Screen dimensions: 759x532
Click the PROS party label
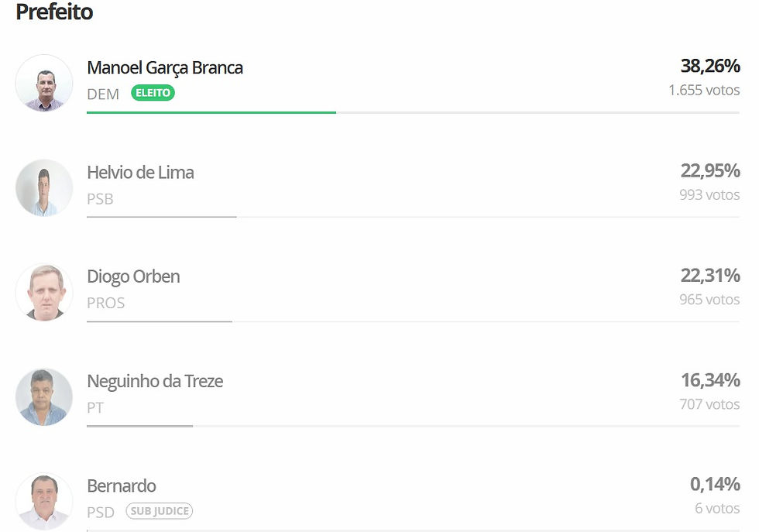[105, 303]
